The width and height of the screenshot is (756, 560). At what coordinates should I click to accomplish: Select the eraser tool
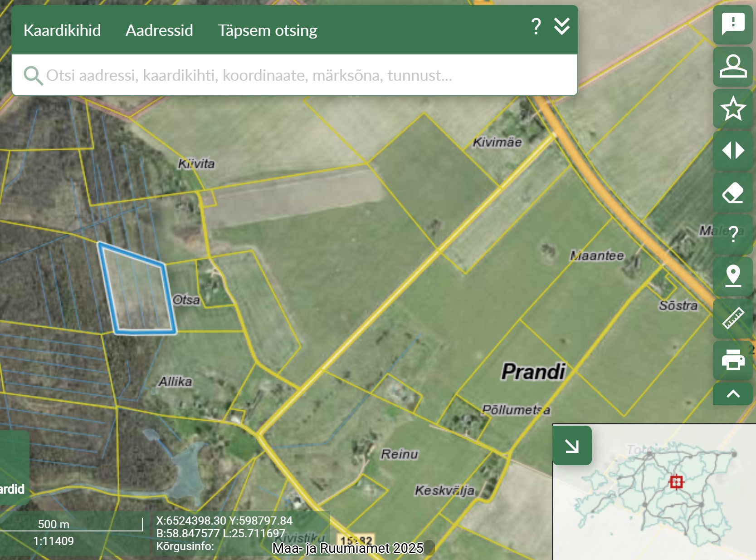pos(732,193)
